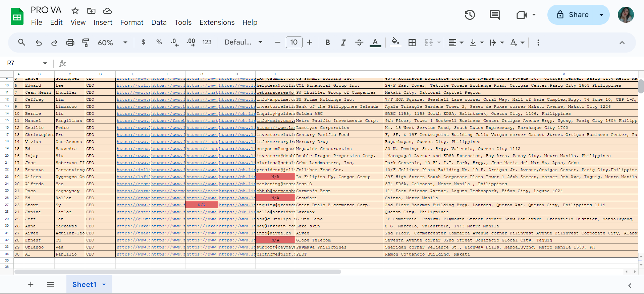Undo the last action

click(39, 43)
